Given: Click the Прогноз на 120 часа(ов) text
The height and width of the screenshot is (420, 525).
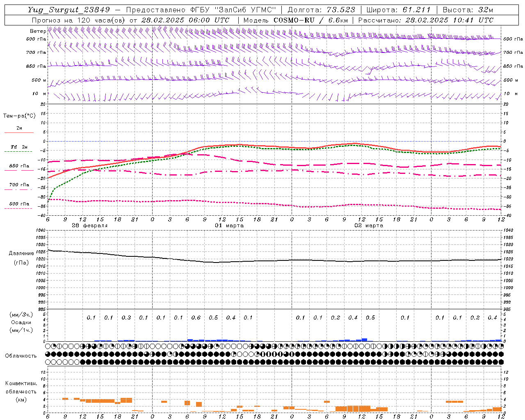Looking at the screenshot, I should pyautogui.click(x=79, y=20).
